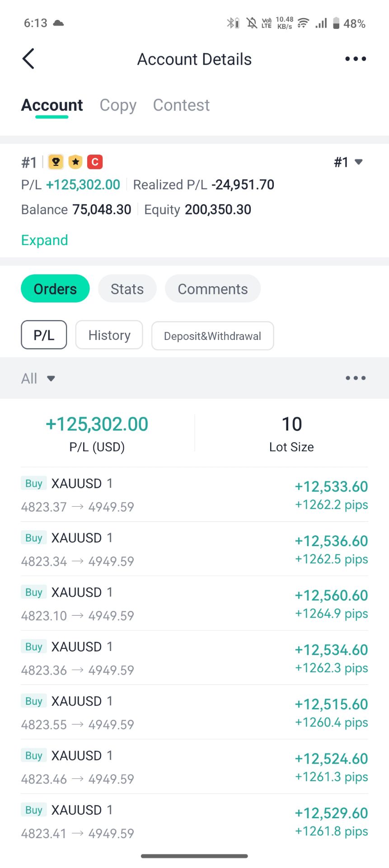This screenshot has width=389, height=868.
Task: Expand the account summary details
Action: pos(44,240)
